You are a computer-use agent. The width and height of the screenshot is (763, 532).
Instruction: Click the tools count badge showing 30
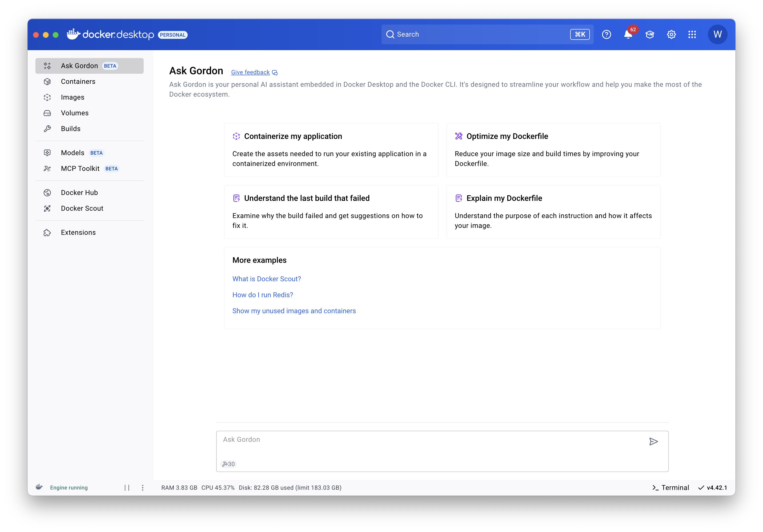pyautogui.click(x=228, y=464)
